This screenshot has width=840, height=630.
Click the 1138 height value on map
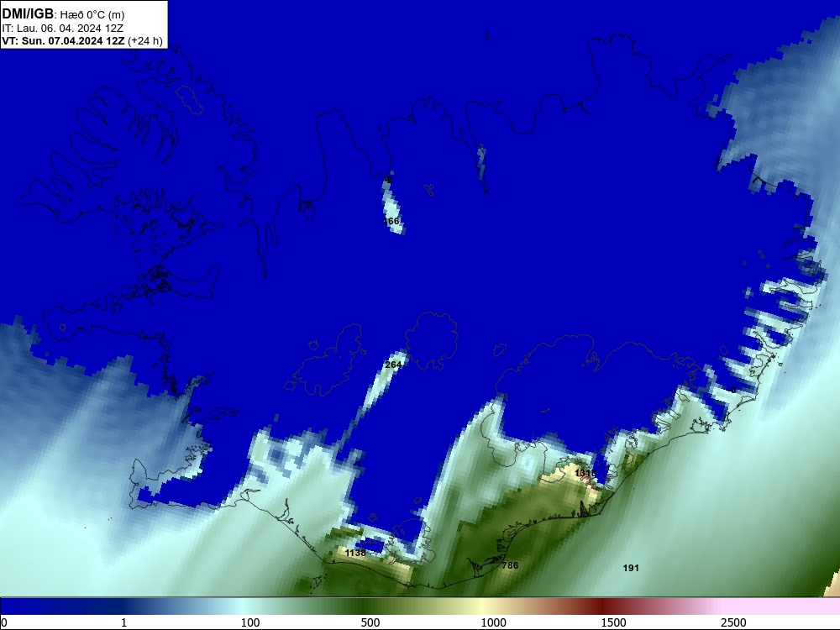355,553
